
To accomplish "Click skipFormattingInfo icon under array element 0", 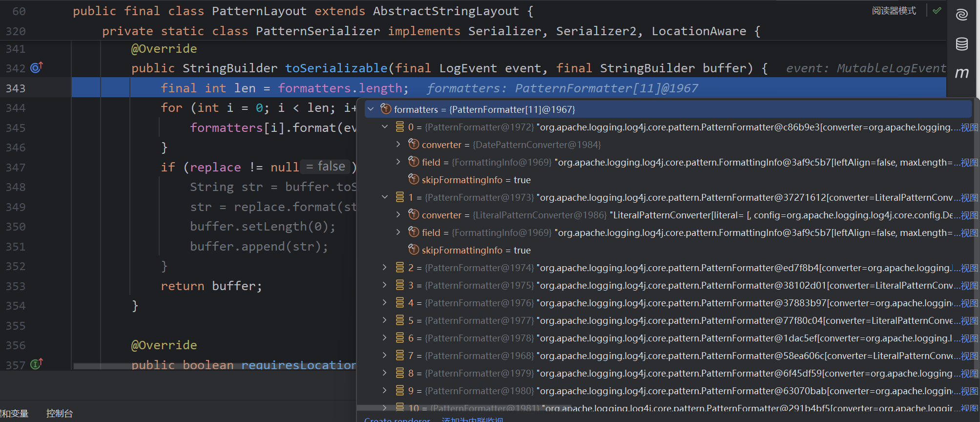I will (414, 179).
